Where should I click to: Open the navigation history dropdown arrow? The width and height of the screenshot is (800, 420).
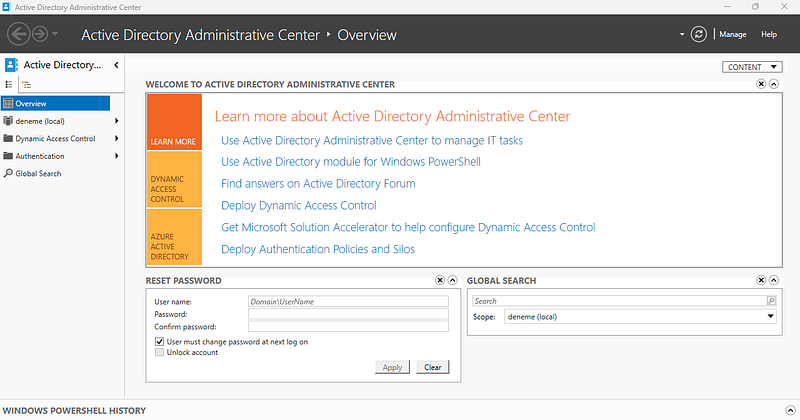coord(55,34)
